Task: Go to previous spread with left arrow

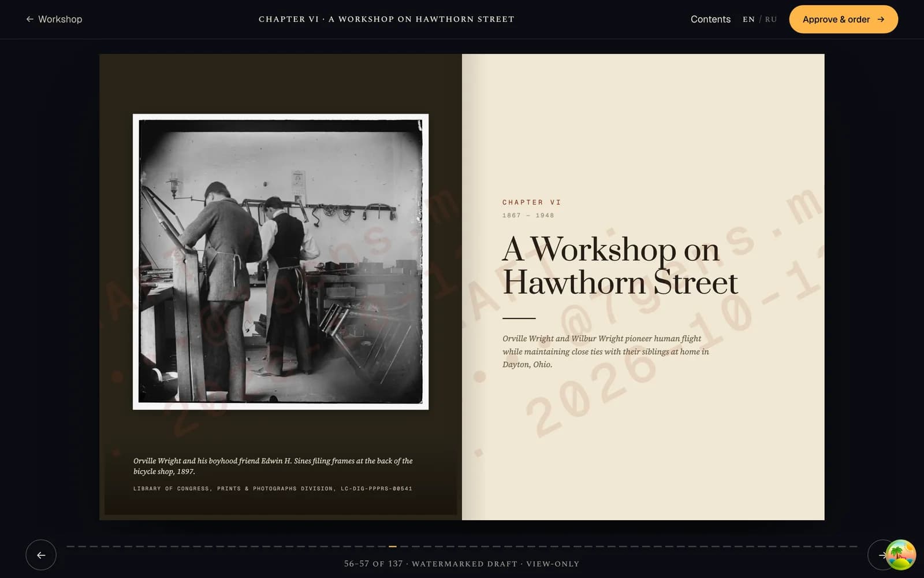Action: click(x=41, y=555)
